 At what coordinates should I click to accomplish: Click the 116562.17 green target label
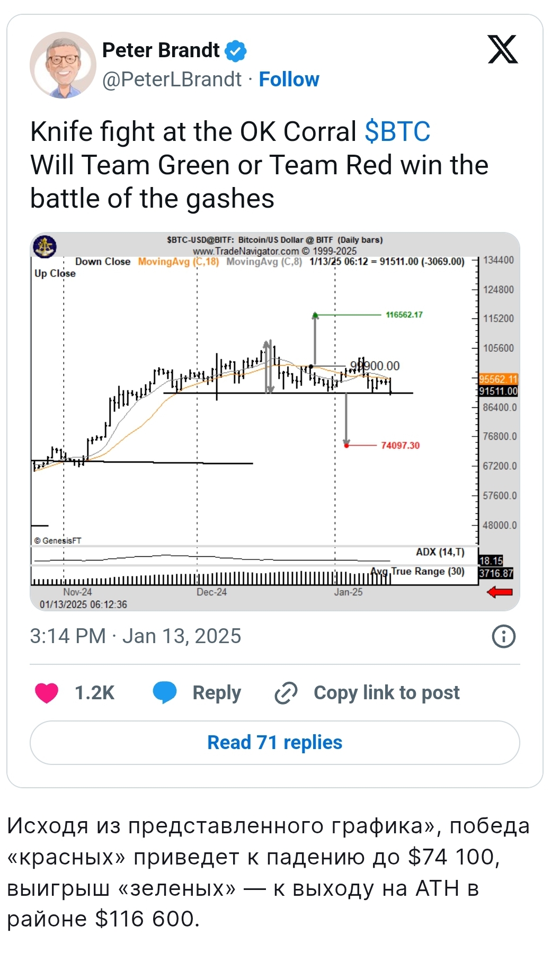click(x=404, y=315)
